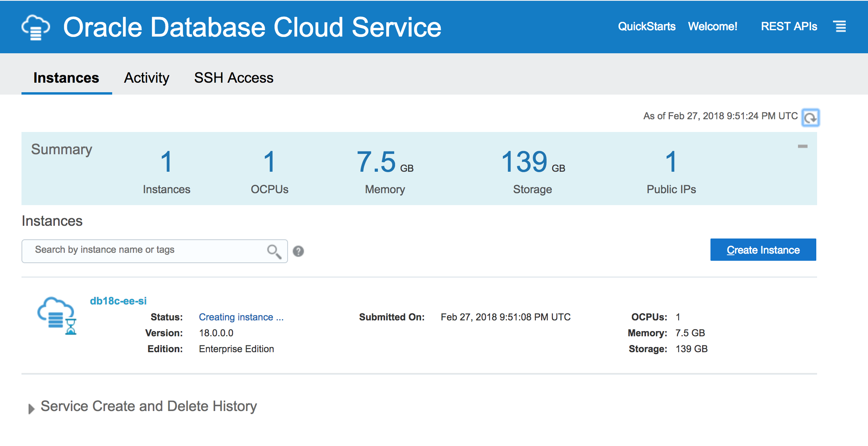Image resolution: width=868 pixels, height=446 pixels.
Task: Click the Creating instance status link
Action: coord(241,317)
